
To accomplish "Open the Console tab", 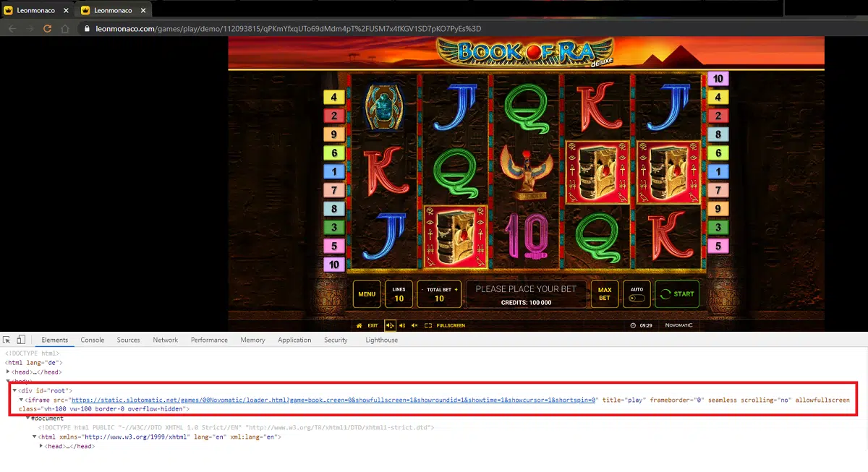I will [93, 340].
